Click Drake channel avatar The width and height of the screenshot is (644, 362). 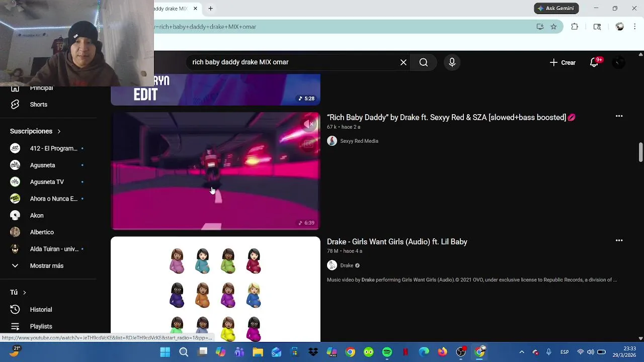pyautogui.click(x=332, y=265)
